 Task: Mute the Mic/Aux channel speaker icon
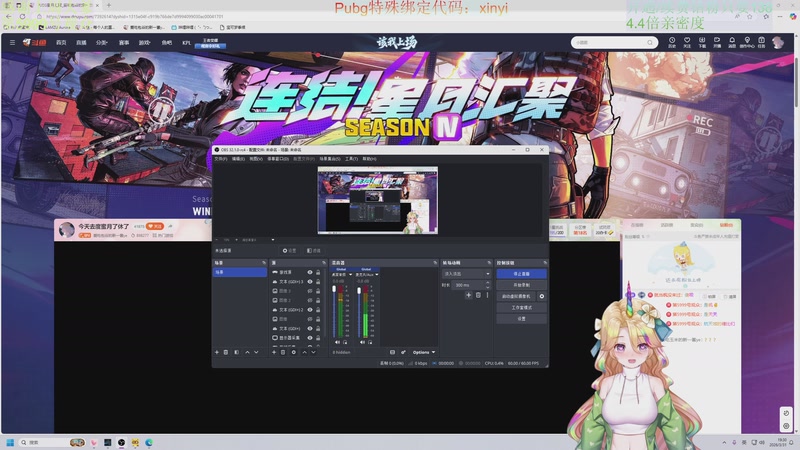click(362, 342)
